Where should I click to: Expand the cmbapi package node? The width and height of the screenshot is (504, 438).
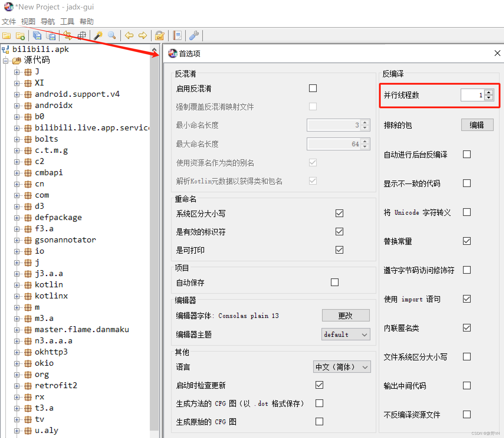pyautogui.click(x=17, y=173)
